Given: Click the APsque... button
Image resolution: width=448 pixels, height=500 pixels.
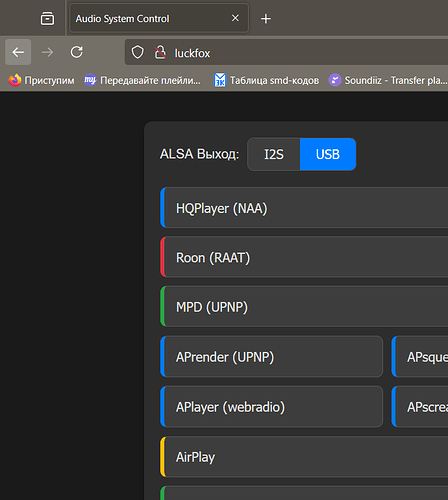Looking at the screenshot, I should tap(420, 357).
